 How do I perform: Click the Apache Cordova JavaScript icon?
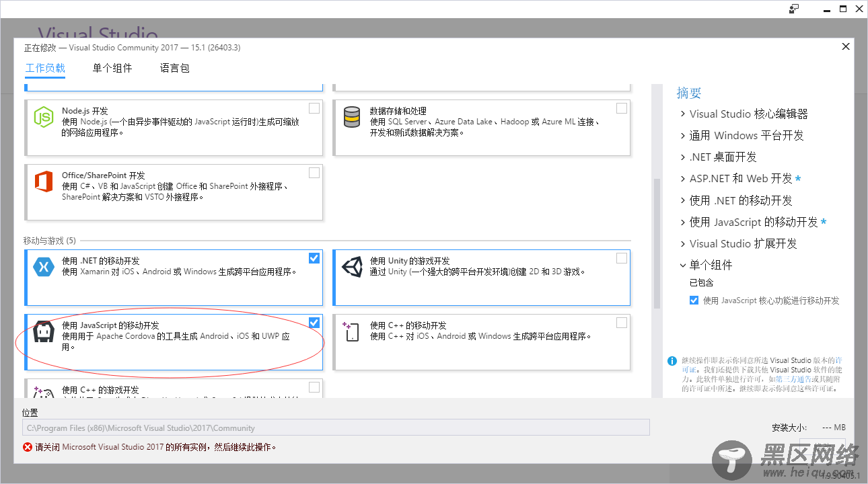pos(44,331)
